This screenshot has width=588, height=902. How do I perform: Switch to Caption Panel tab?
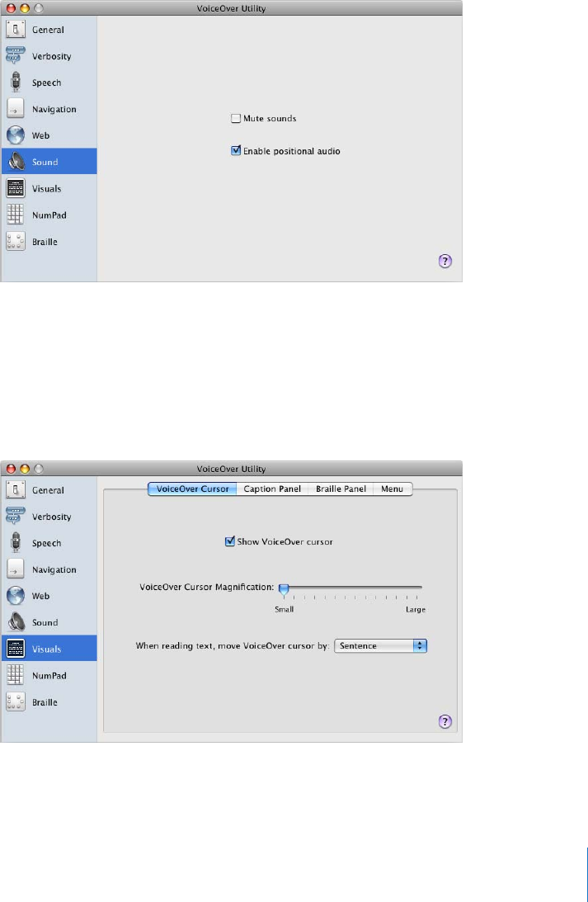click(x=272, y=489)
